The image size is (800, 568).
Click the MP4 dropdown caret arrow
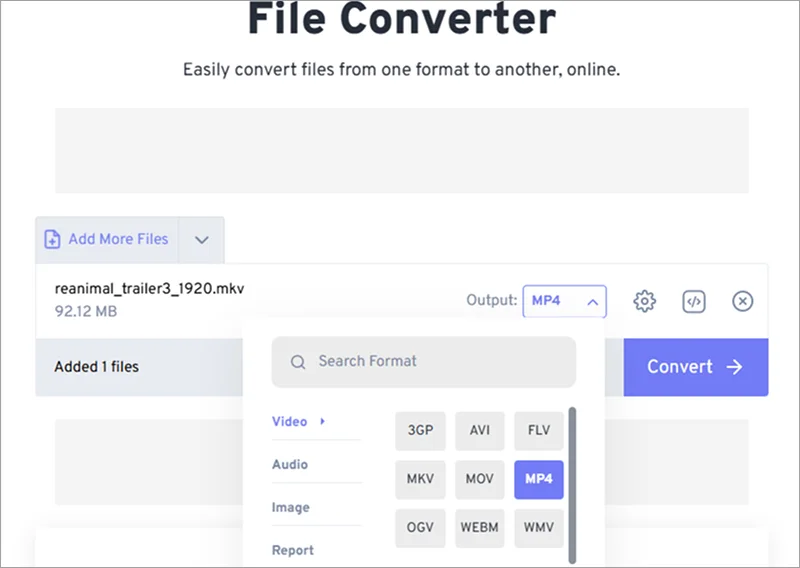pyautogui.click(x=592, y=302)
